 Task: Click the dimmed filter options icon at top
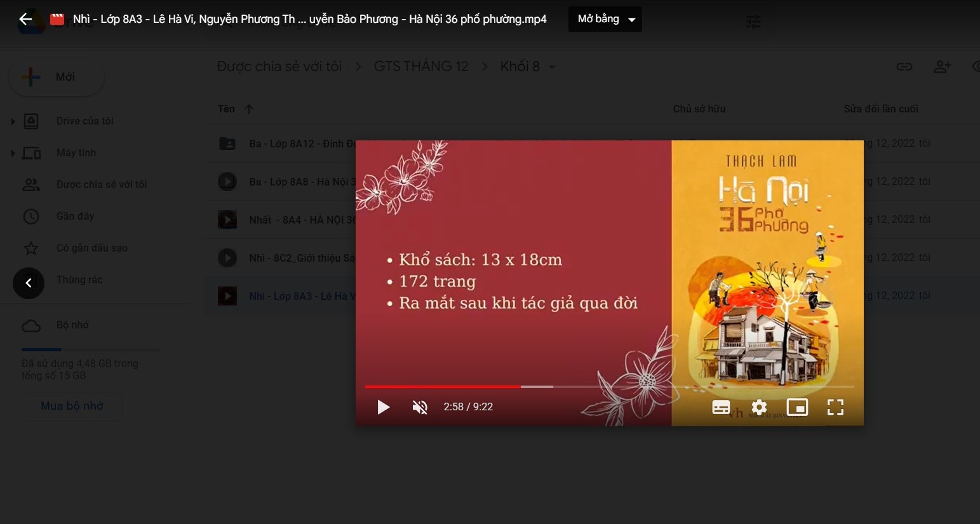[x=753, y=22]
